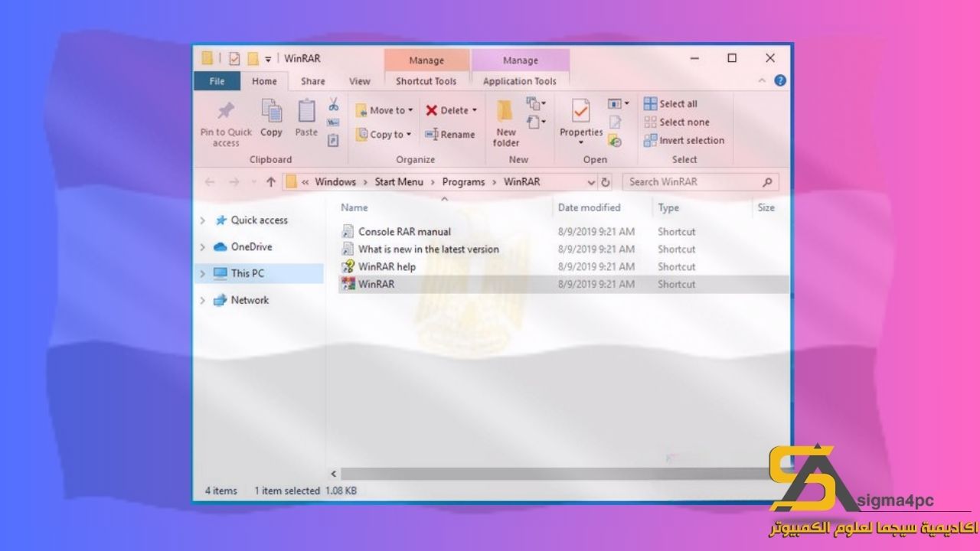Click Start Menu in the address breadcrumb
This screenshot has width=980, height=551.
point(398,182)
